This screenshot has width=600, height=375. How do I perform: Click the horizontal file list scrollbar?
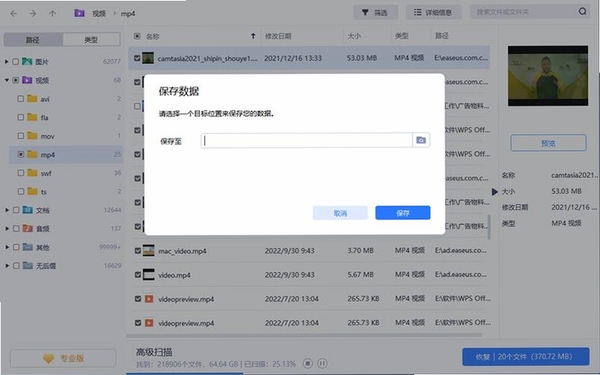[x=304, y=335]
